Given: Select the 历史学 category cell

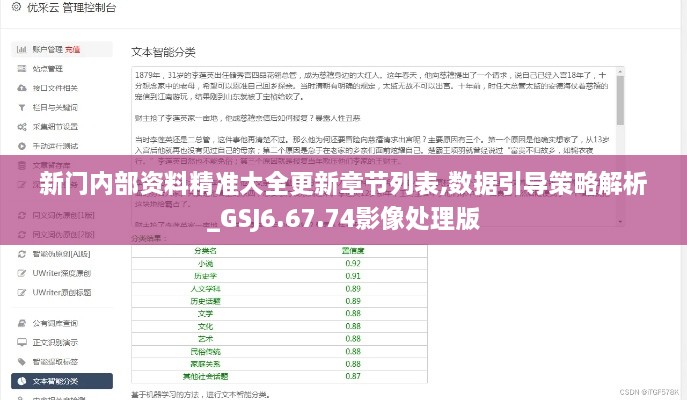Looking at the screenshot, I should tap(205, 276).
